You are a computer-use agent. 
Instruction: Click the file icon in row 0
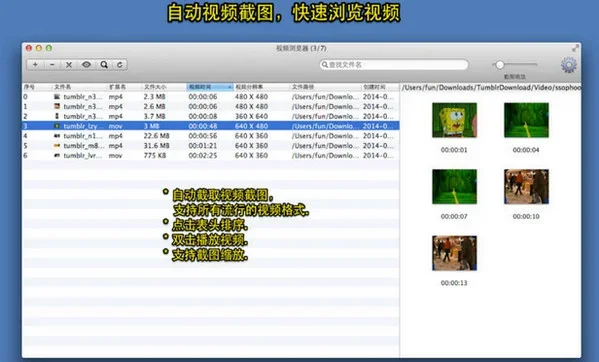[x=57, y=97]
